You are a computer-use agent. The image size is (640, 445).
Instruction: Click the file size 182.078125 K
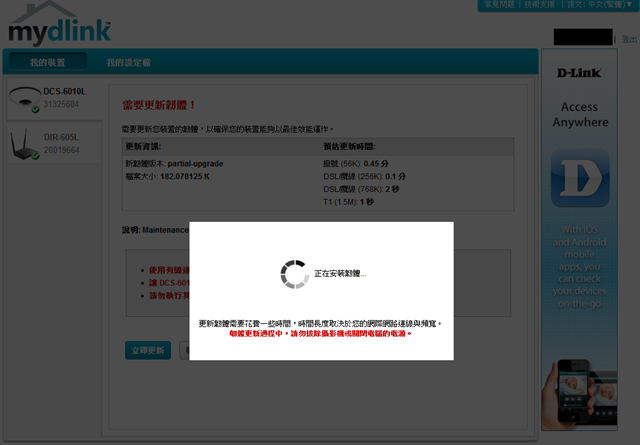coord(184,176)
